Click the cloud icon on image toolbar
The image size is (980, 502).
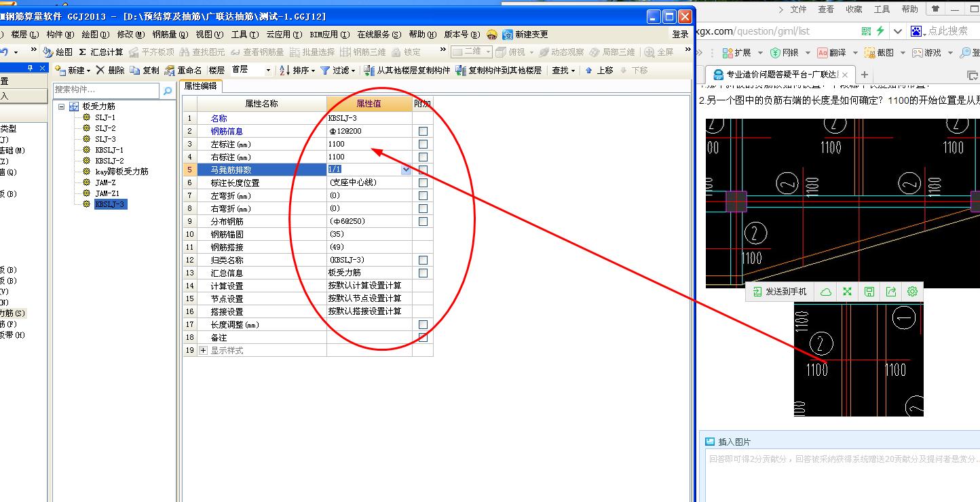pyautogui.click(x=826, y=292)
